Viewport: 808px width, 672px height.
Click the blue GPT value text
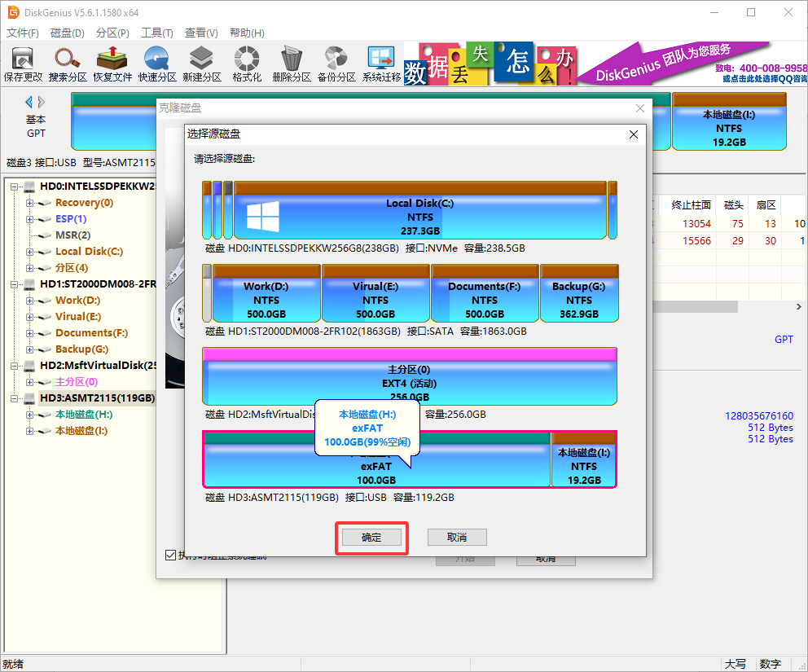point(784,340)
